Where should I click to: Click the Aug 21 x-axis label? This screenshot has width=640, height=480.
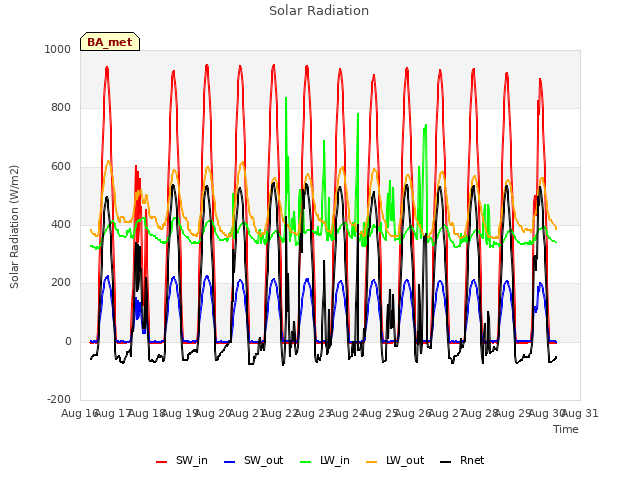tap(247, 413)
